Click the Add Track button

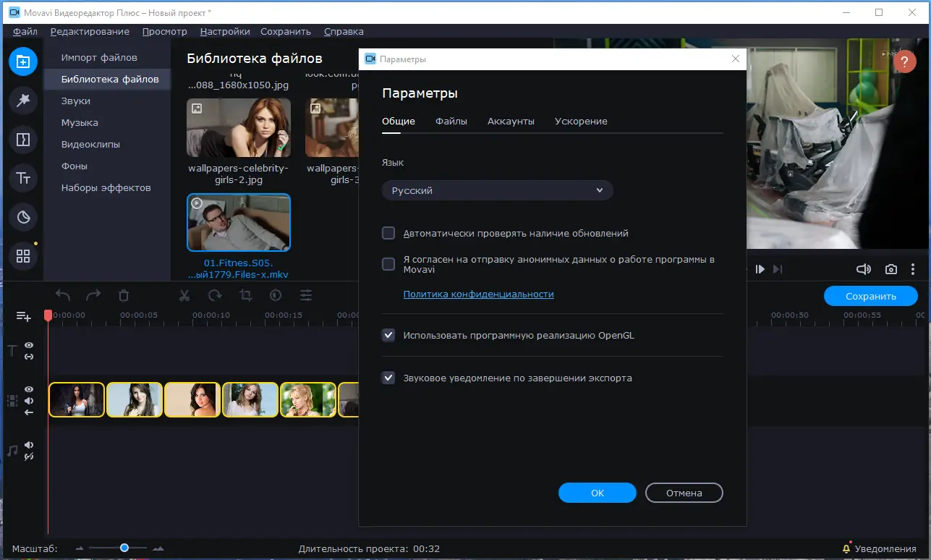tap(24, 316)
